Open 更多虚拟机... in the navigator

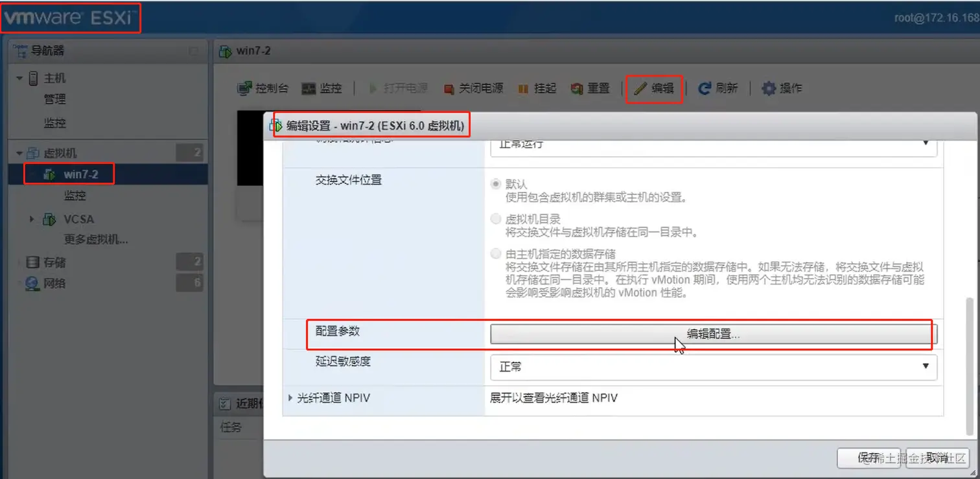96,240
